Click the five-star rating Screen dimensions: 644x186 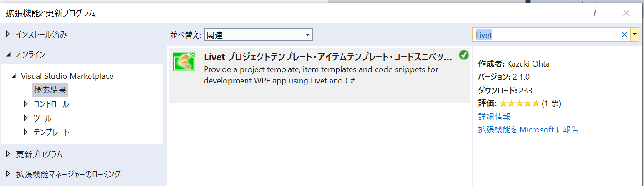pyautogui.click(x=519, y=103)
